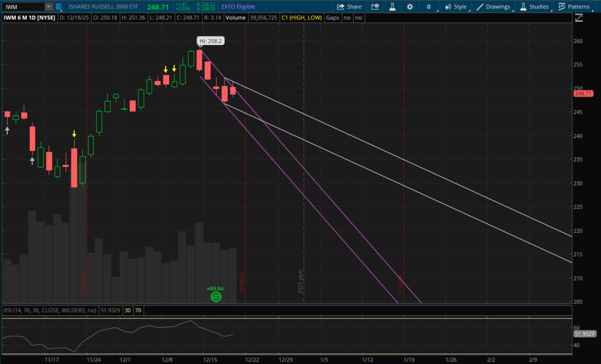Screen dimensions: 601x364
Task: Open the Patterns menu
Action: tap(574, 7)
